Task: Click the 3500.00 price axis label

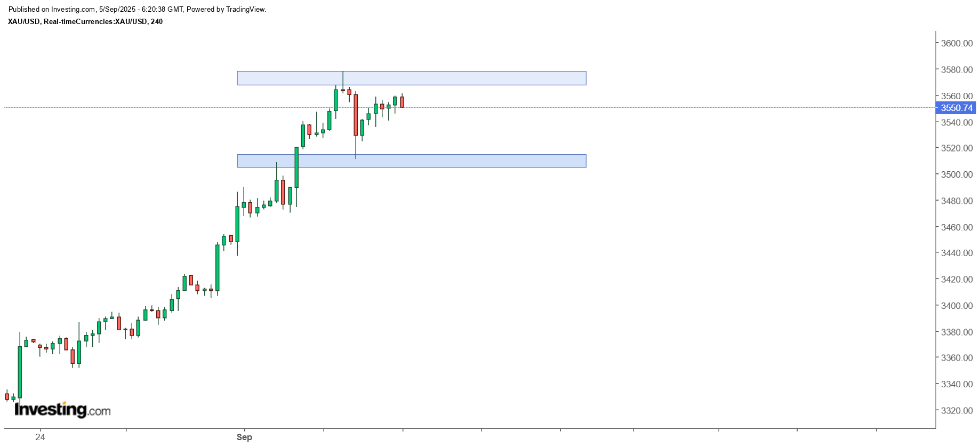Action: (957, 175)
